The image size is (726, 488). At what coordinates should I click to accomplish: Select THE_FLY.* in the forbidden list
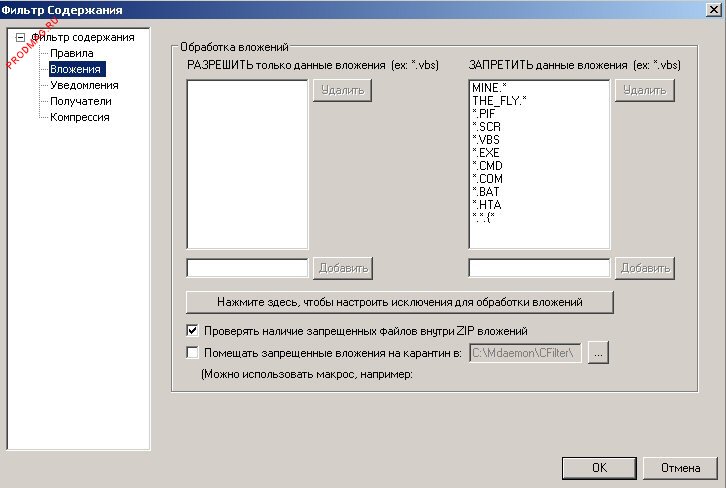[498, 101]
